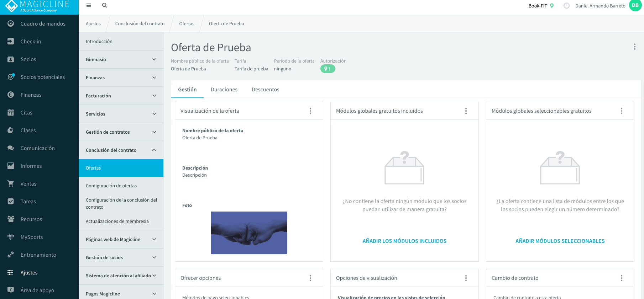Open page options menu beside Oferta de Prueba title
This screenshot has width=644, height=299.
click(635, 47)
